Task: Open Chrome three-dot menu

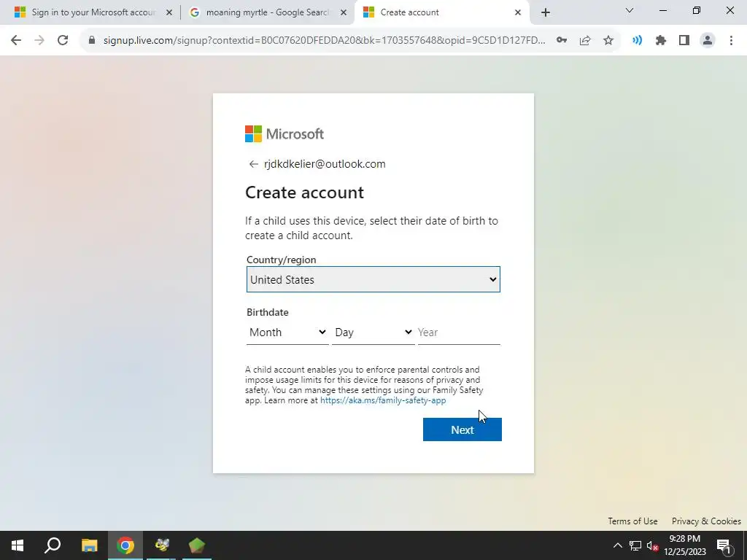Action: tap(731, 41)
